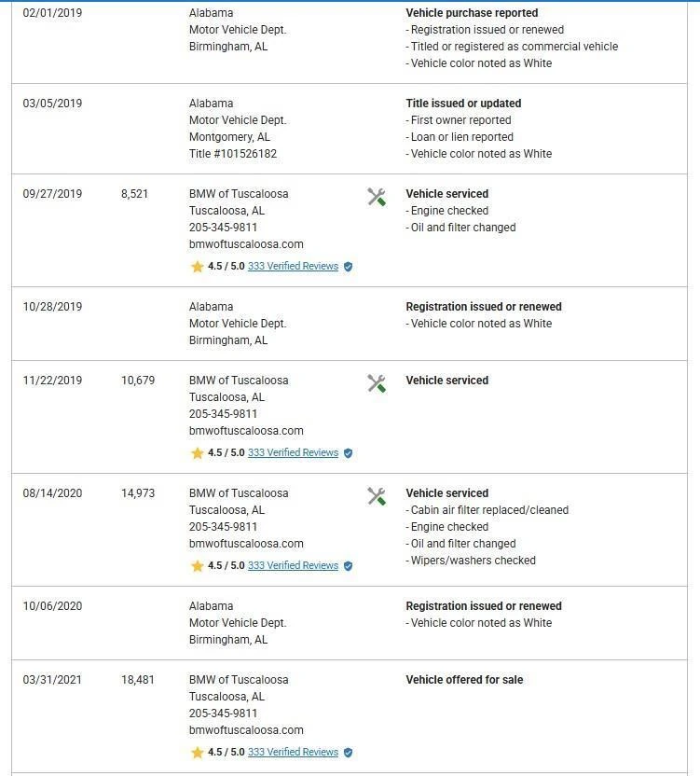Open 333 Verified Reviews link for 11/22/2019
Image resolution: width=700 pixels, height=776 pixels.
tap(293, 453)
